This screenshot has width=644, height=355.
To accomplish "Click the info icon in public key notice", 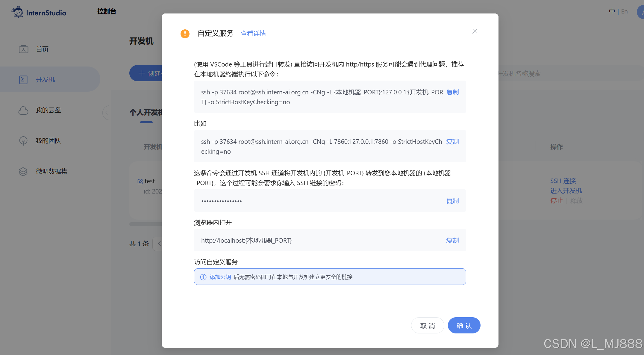I will (203, 277).
